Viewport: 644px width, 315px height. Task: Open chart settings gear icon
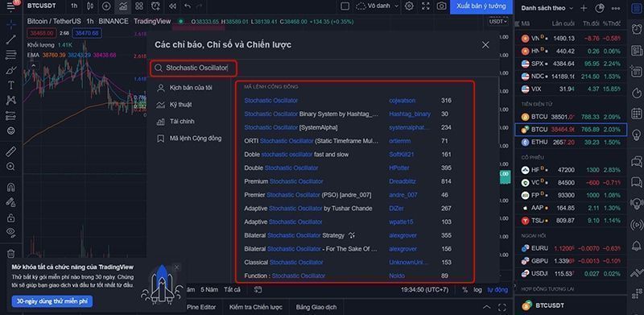409,6
